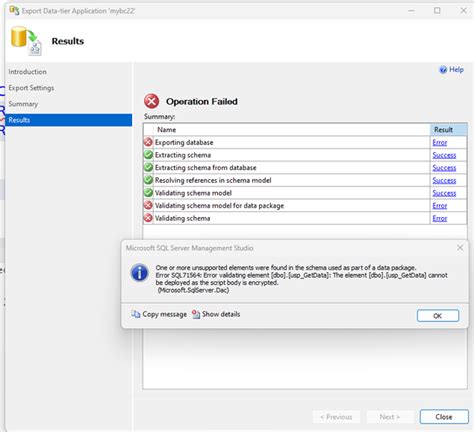Image resolution: width=474 pixels, height=432 pixels.
Task: Click the Help icon
Action: point(443,70)
